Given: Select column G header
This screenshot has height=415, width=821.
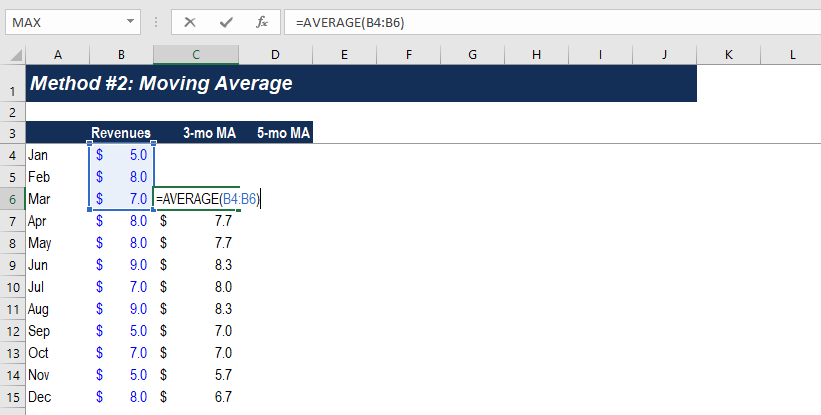Looking at the screenshot, I should 472,54.
